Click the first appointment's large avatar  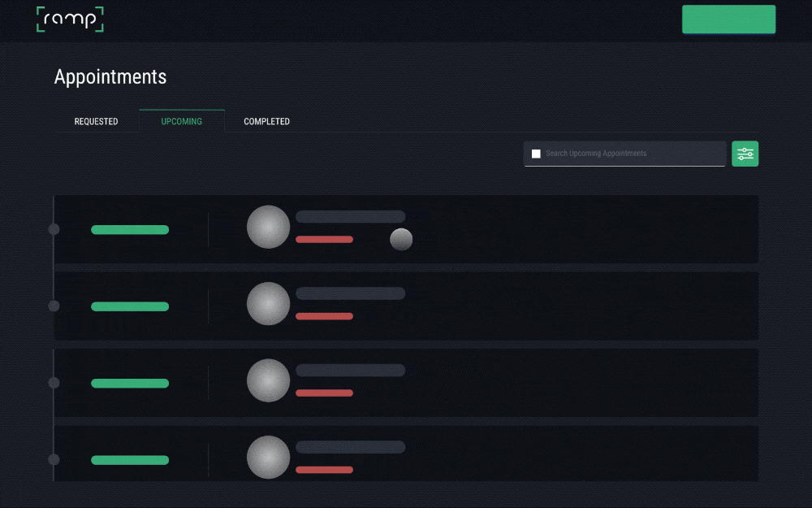(268, 227)
